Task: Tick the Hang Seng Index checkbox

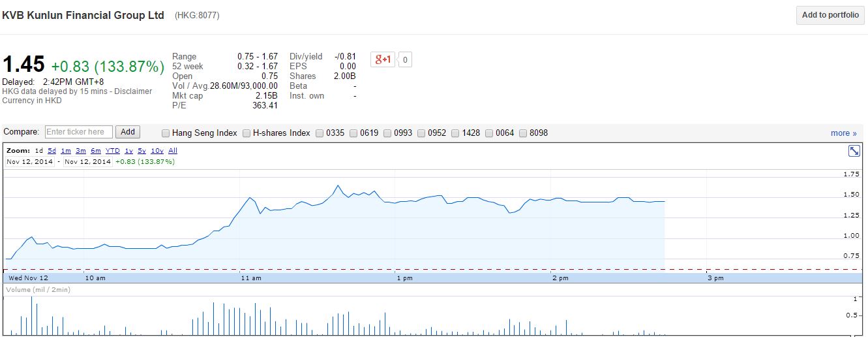Action: 166,133
